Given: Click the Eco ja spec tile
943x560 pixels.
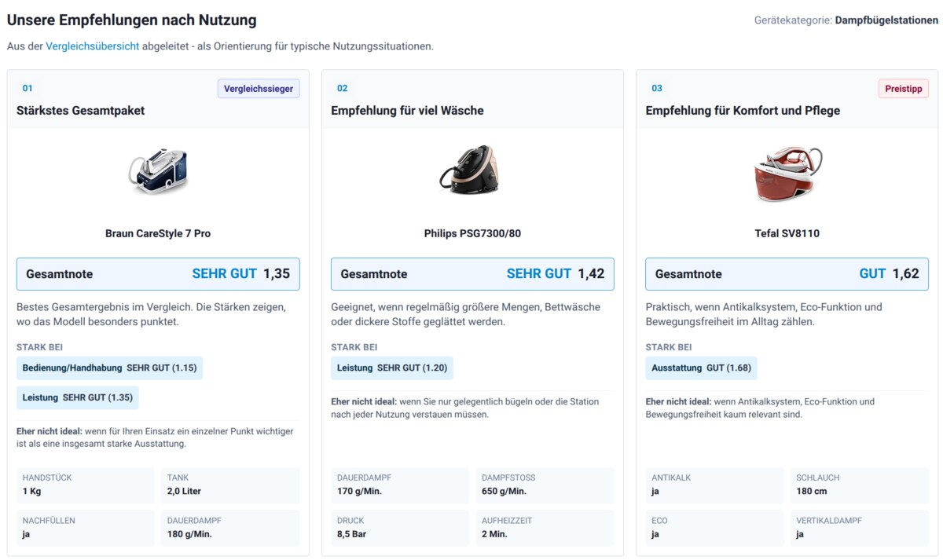Looking at the screenshot, I should coord(714,528).
